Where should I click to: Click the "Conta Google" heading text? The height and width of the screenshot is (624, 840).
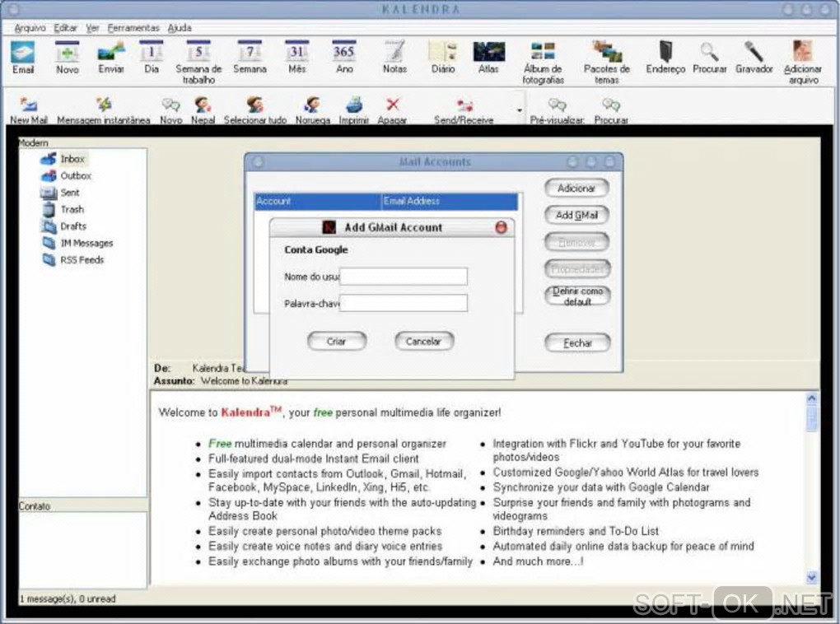[316, 249]
